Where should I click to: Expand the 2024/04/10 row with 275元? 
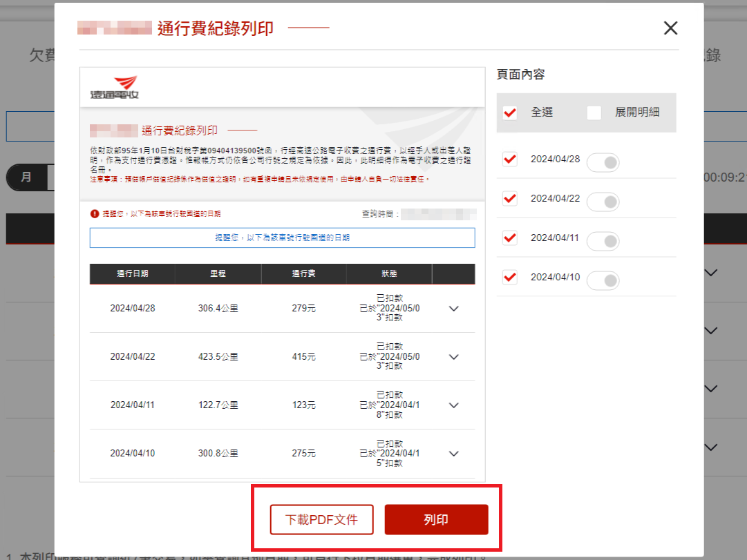[454, 454]
